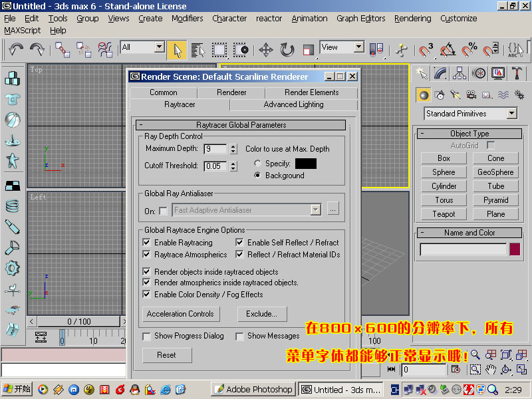Screen dimensions: 532x399
Task: Click the object color swatch in Name and Color
Action: [515, 249]
